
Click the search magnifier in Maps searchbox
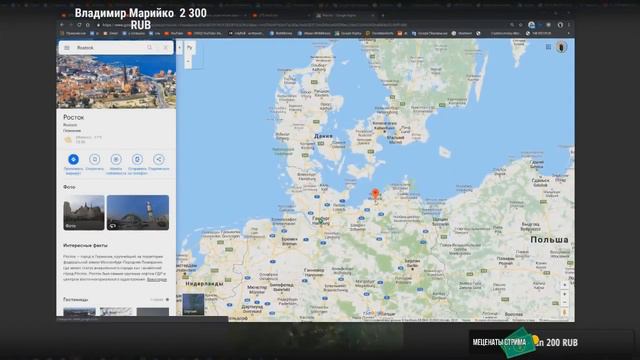(x=149, y=48)
